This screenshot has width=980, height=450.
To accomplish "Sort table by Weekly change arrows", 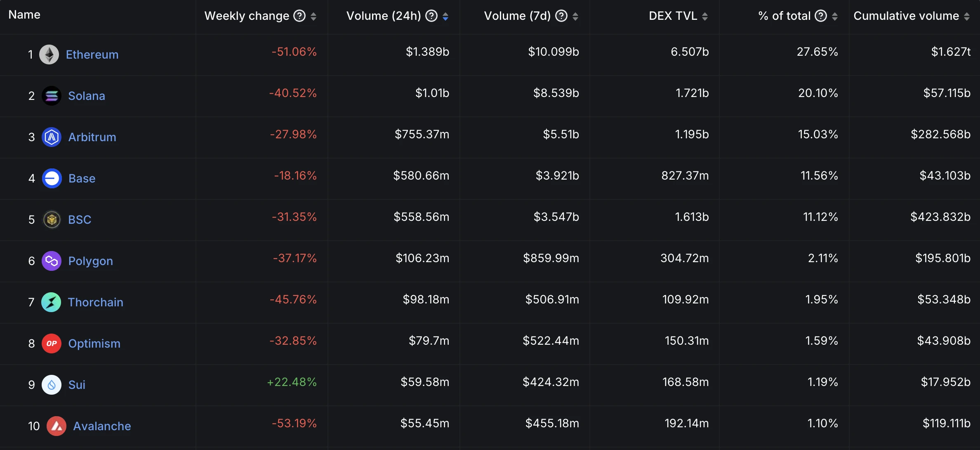I will pyautogui.click(x=313, y=16).
